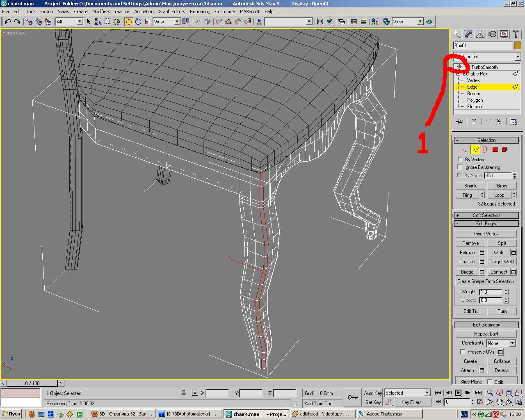The height and width of the screenshot is (420, 525).
Task: Open the Rendering menu
Action: (x=200, y=11)
